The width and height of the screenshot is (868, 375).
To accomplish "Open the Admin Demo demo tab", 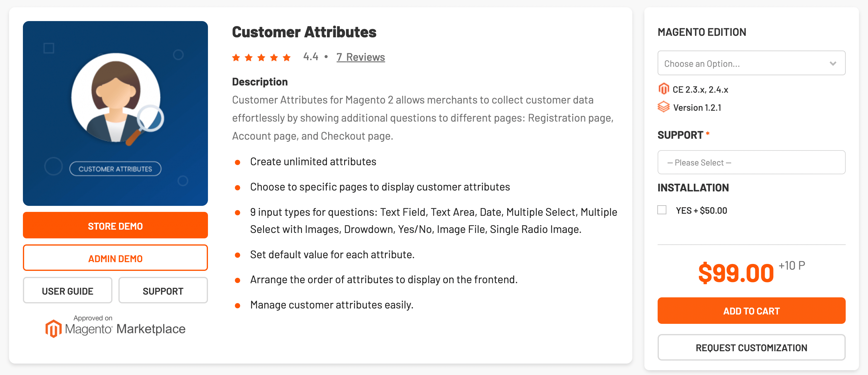I will click(115, 258).
